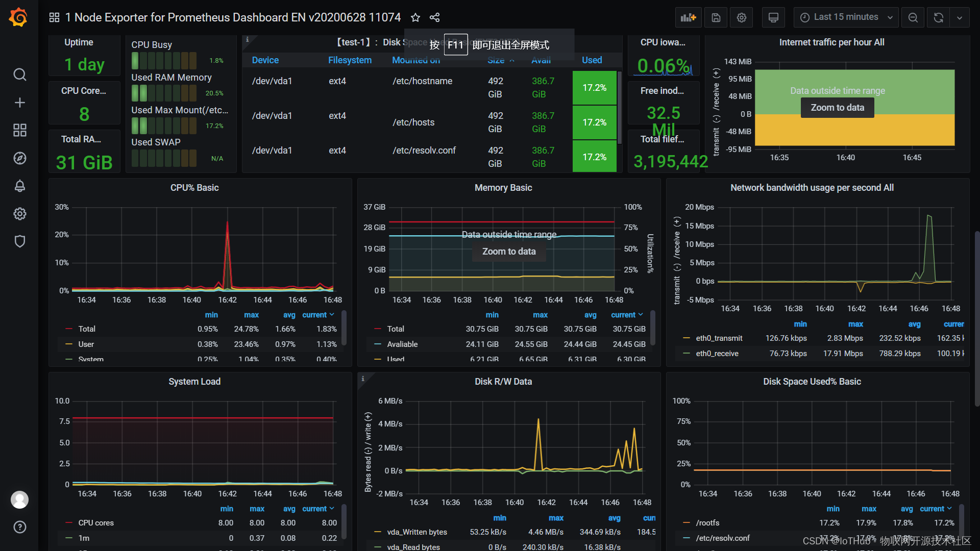Open Configuration gear in sidebar

[x=19, y=213]
